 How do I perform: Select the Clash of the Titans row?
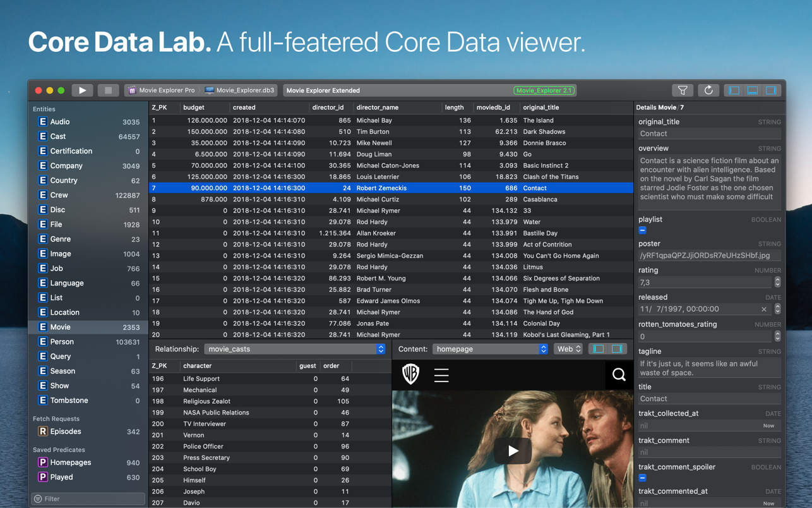click(391, 177)
